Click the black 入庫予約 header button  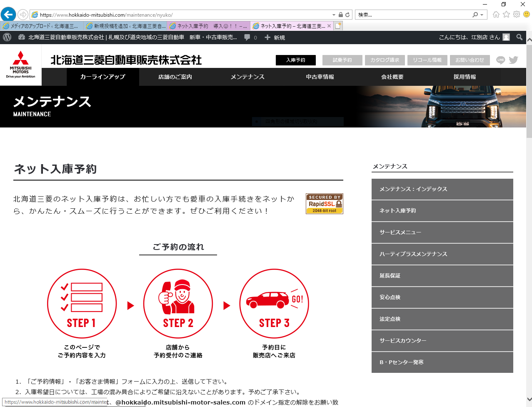click(296, 60)
